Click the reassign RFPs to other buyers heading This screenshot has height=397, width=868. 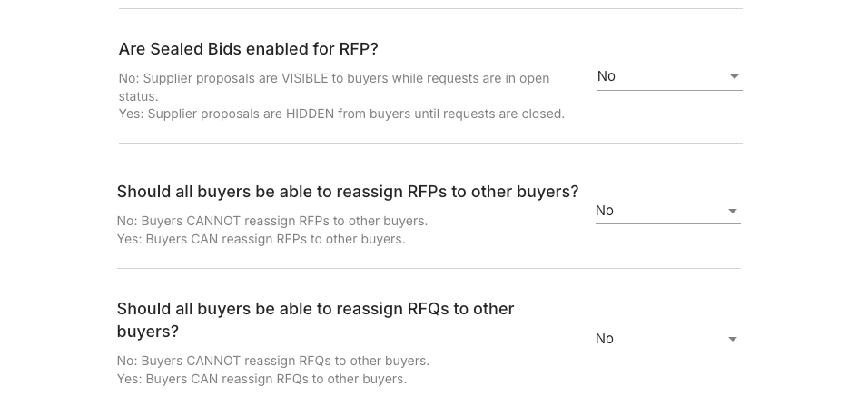click(x=348, y=192)
